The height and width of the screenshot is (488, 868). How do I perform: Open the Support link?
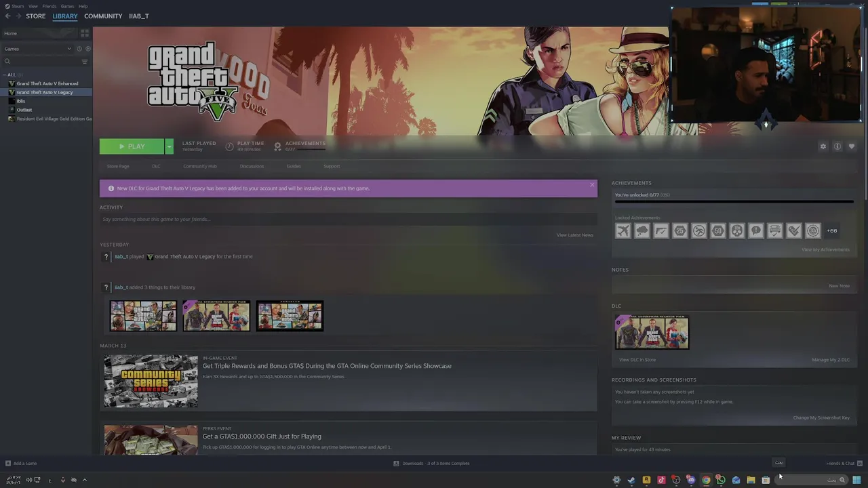pyautogui.click(x=332, y=166)
